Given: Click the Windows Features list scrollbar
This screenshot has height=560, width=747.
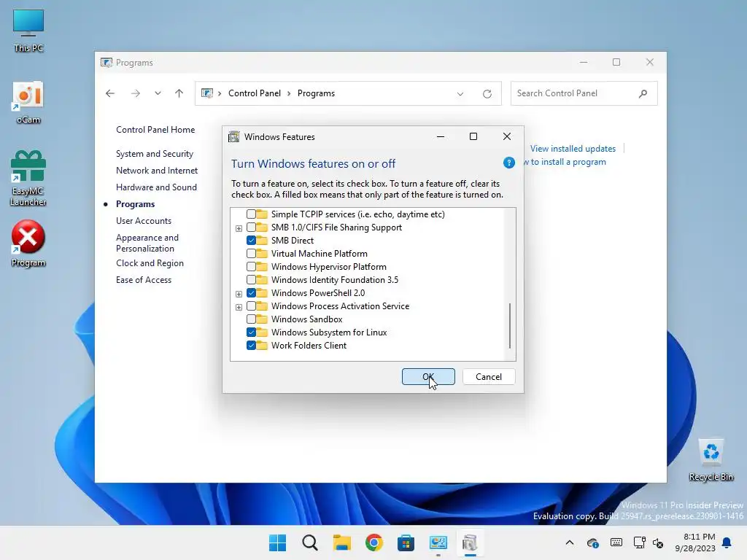Looking at the screenshot, I should (x=510, y=326).
